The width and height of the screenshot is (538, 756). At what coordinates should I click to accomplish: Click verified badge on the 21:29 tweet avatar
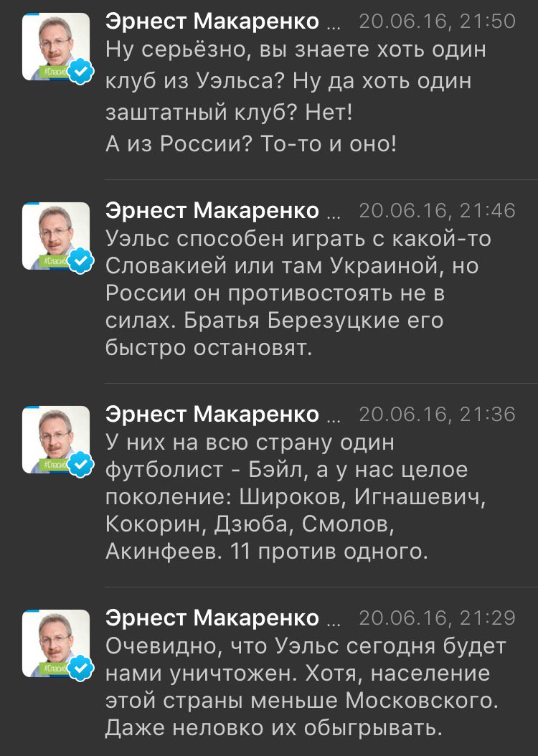click(x=81, y=669)
